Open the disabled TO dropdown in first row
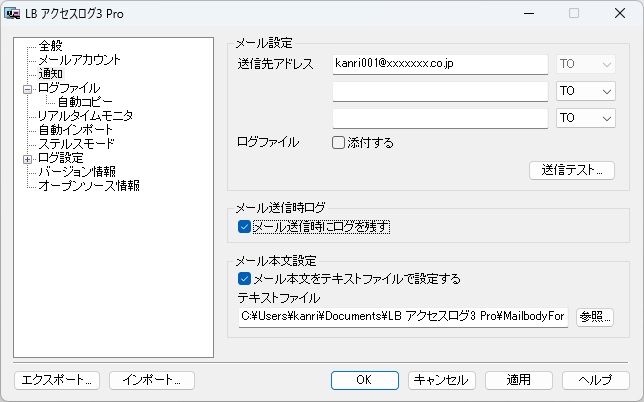The height and width of the screenshot is (402, 644). [x=586, y=64]
